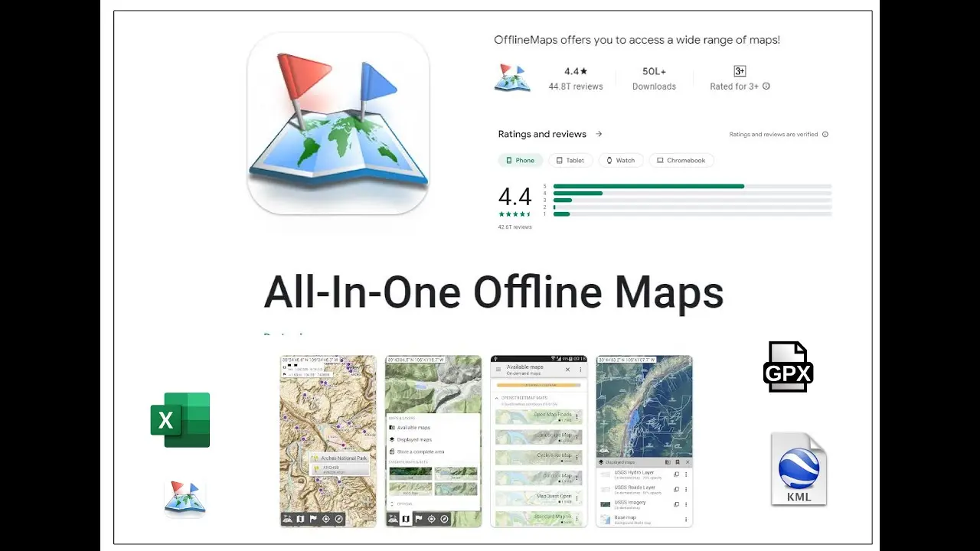Click the small app icon beside the 4.4 star rating
The height and width of the screenshot is (551, 980).
coord(512,78)
